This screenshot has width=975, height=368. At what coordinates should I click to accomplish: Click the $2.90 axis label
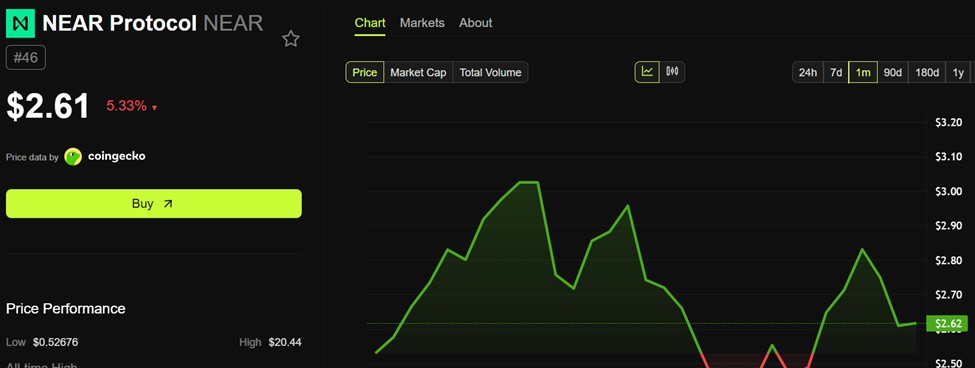pyautogui.click(x=948, y=226)
